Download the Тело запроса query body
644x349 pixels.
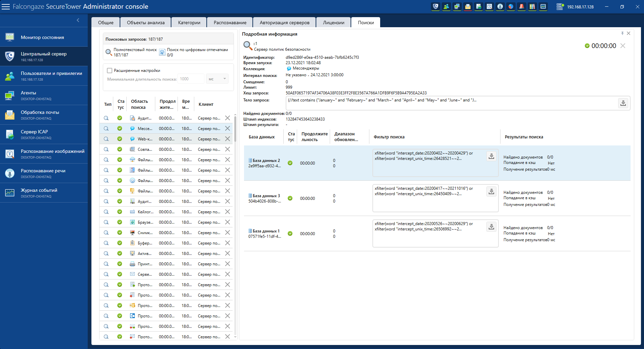point(623,103)
